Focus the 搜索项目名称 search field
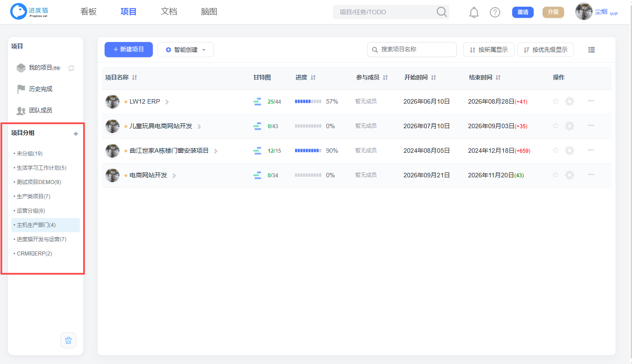This screenshot has height=364, width=632. tap(412, 50)
